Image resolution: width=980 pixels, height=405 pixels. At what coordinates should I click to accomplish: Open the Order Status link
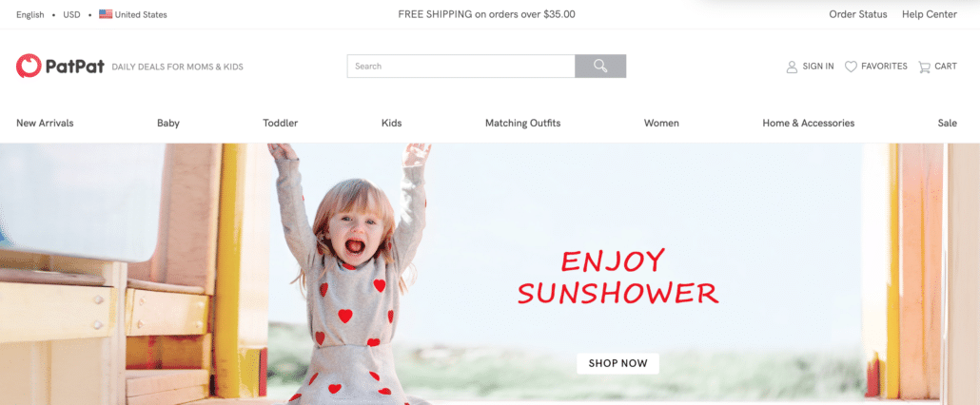click(857, 14)
